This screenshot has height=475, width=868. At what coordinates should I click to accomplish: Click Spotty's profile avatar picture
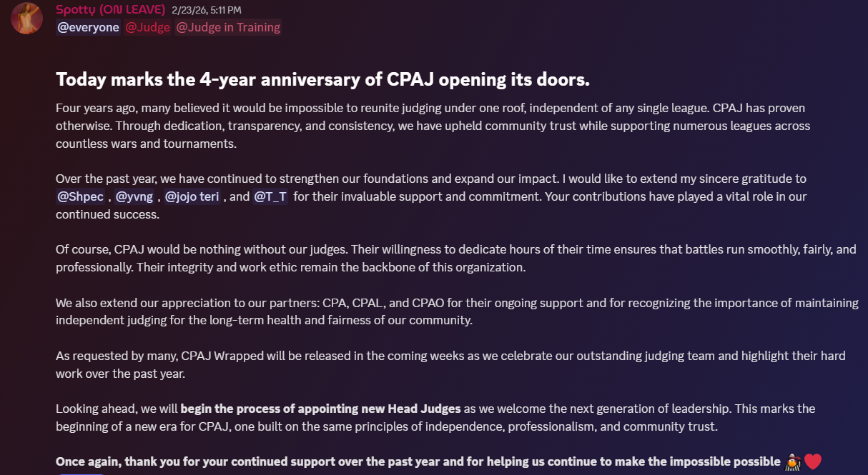click(x=27, y=18)
